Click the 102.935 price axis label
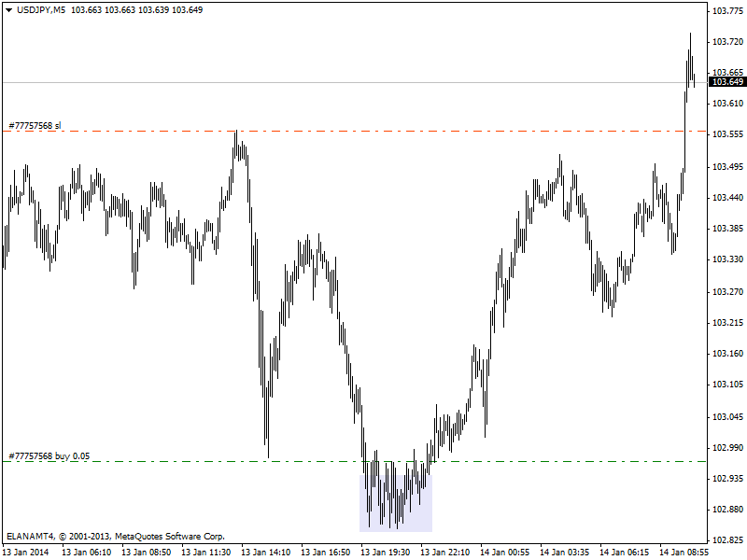 727,479
